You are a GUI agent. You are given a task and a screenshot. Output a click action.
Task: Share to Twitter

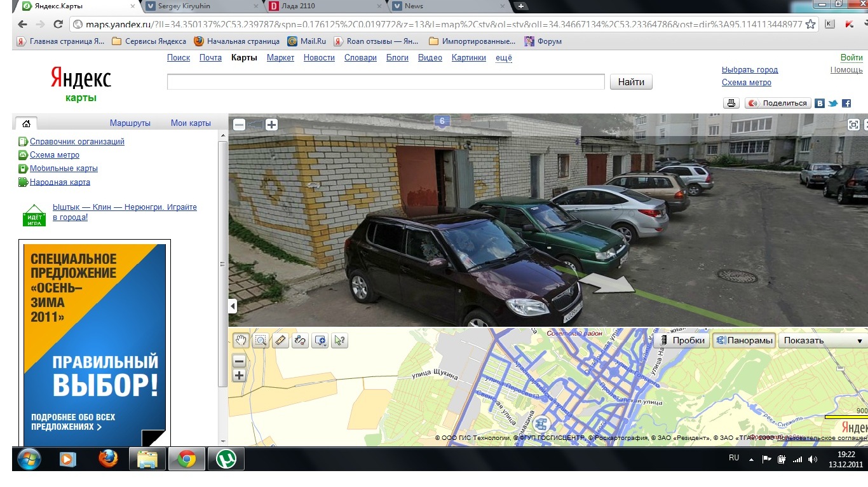click(x=832, y=103)
